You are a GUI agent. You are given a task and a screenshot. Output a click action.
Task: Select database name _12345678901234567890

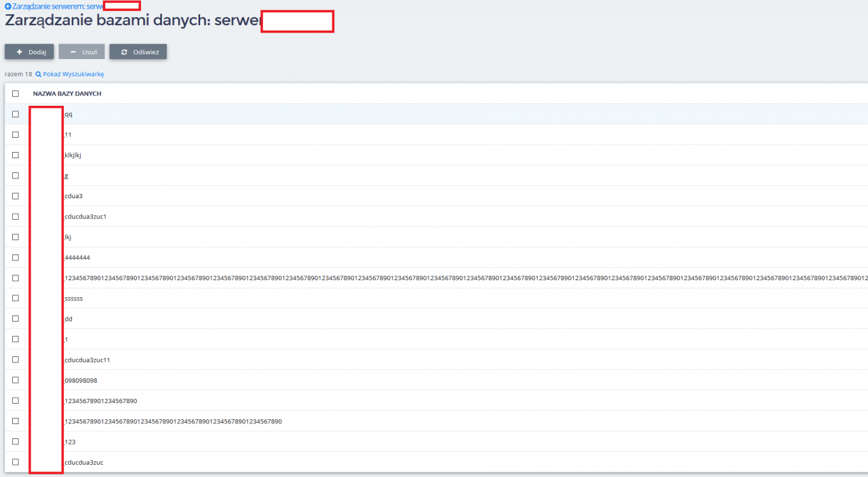[x=100, y=401]
